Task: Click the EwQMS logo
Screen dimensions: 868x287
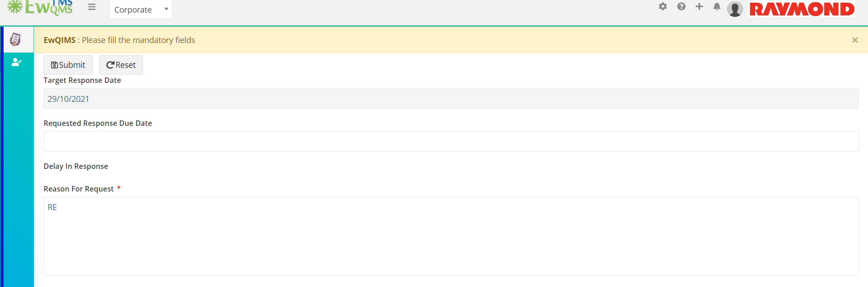Action: coord(40,8)
